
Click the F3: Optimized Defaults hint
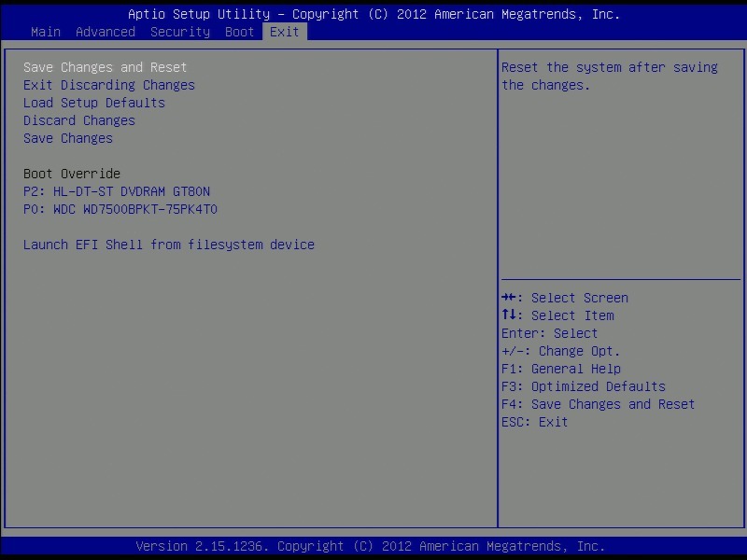click(x=584, y=386)
